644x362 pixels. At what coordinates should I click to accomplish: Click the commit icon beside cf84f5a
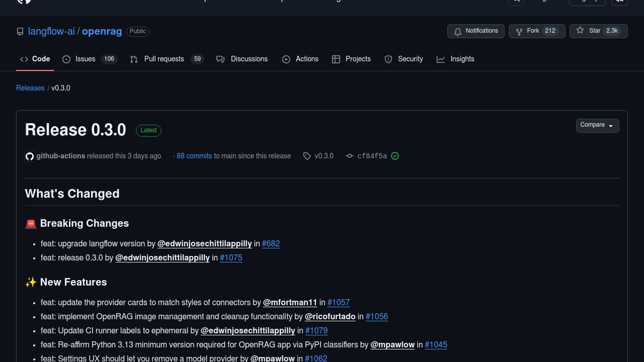[x=350, y=156]
